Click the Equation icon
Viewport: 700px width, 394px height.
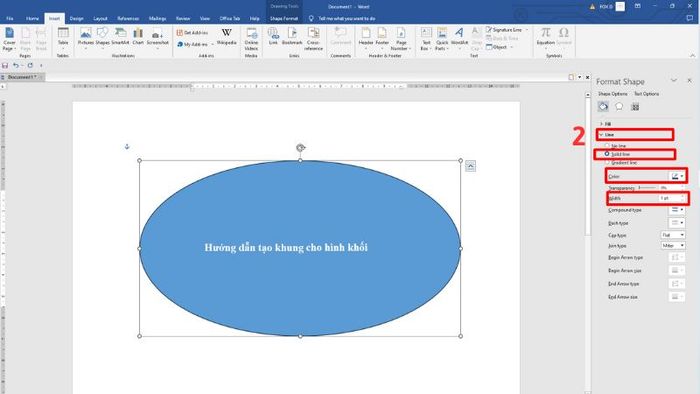(546, 37)
